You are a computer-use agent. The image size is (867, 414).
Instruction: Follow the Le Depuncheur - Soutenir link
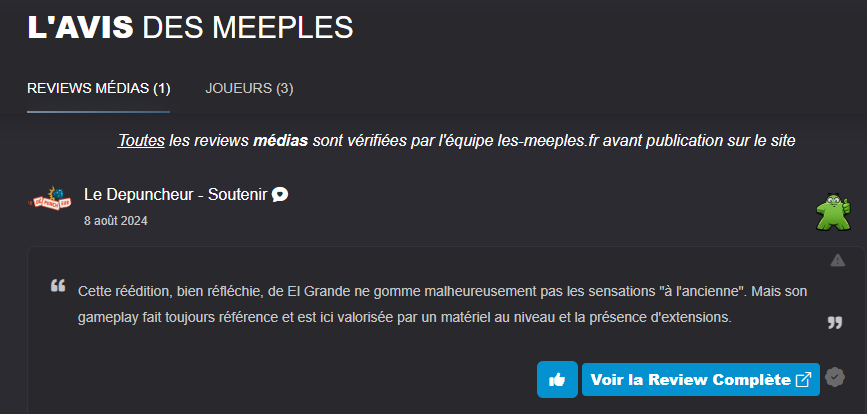coord(175,194)
